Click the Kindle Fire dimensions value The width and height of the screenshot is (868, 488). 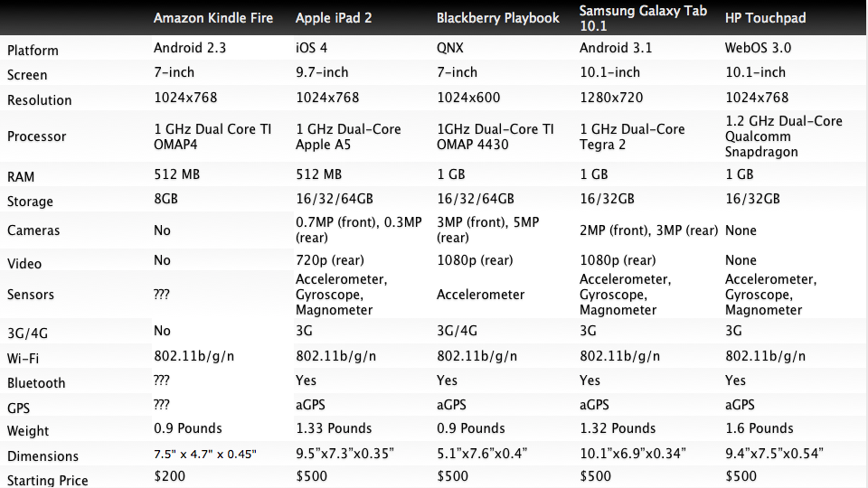(x=205, y=453)
